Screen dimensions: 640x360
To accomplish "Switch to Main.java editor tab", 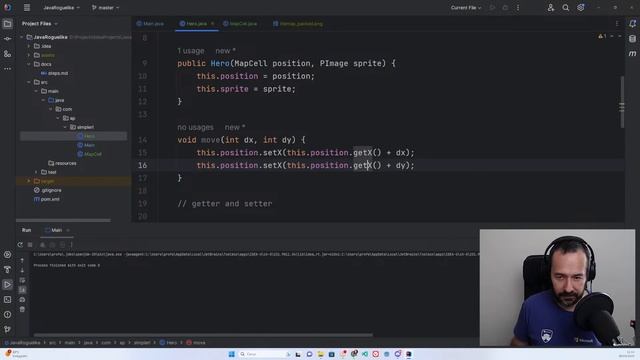I will coord(150,24).
